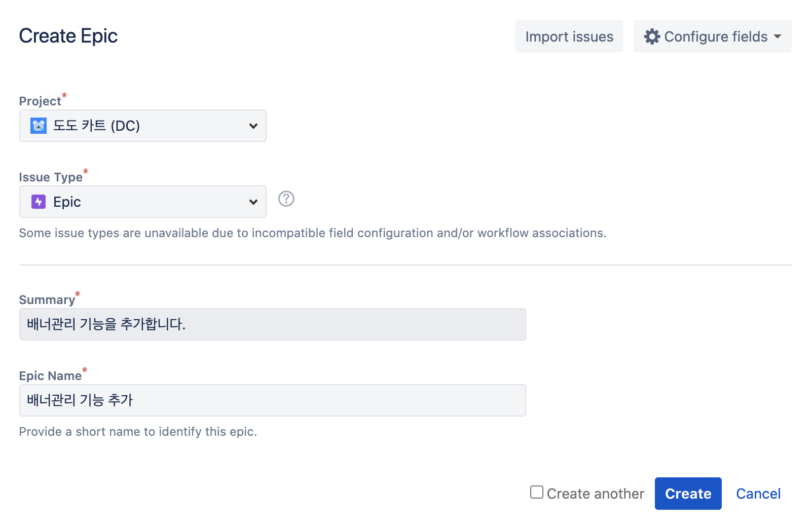Expand the Configure fields menu
The height and width of the screenshot is (527, 812).
[713, 36]
